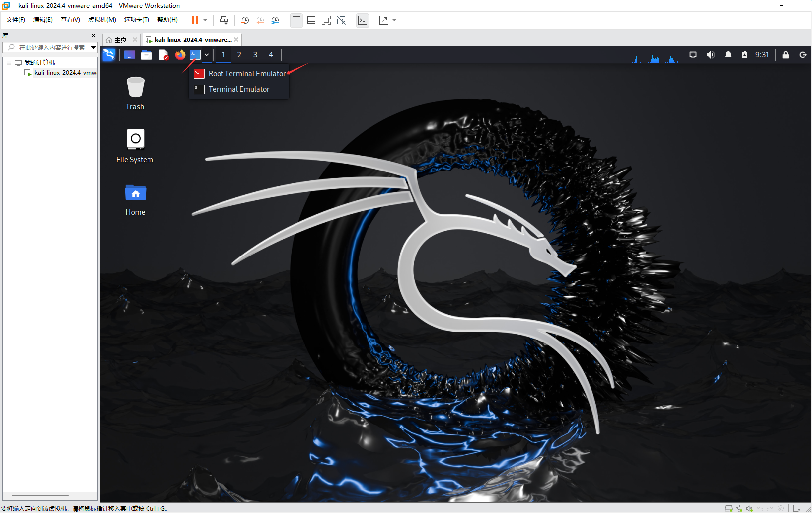This screenshot has height=513, width=812.
Task: Click the 9:31 clock in Kali panel
Action: 762,55
